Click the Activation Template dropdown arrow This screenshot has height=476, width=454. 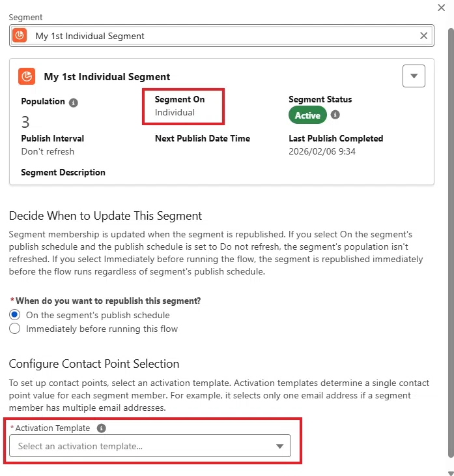coord(279,446)
